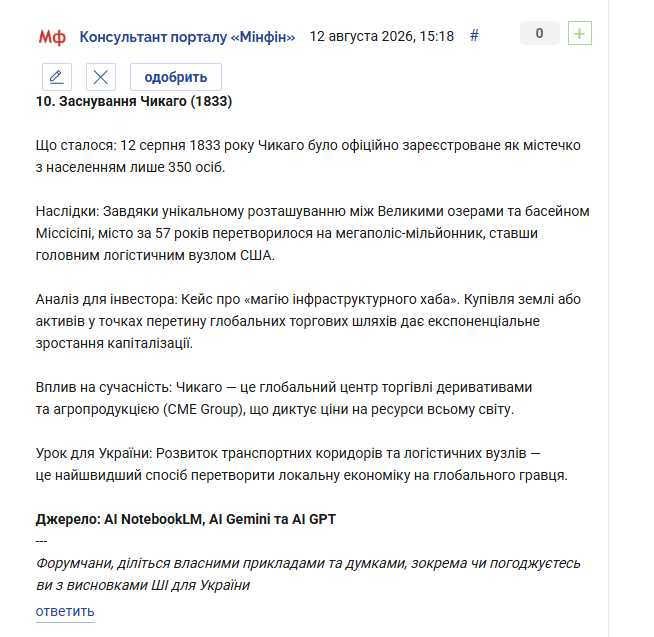Delete the comment with the X icon

pos(101,77)
